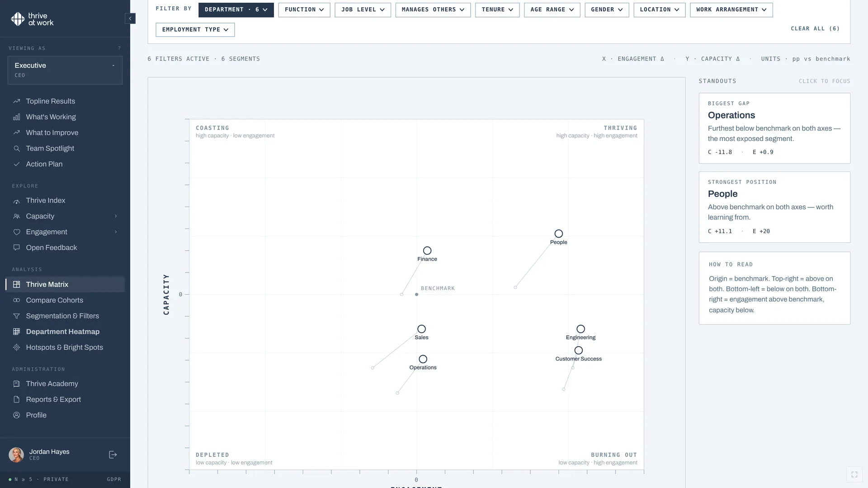The width and height of the screenshot is (868, 488).
Task: Select the Finance data point on the matrix
Action: pyautogui.click(x=427, y=251)
